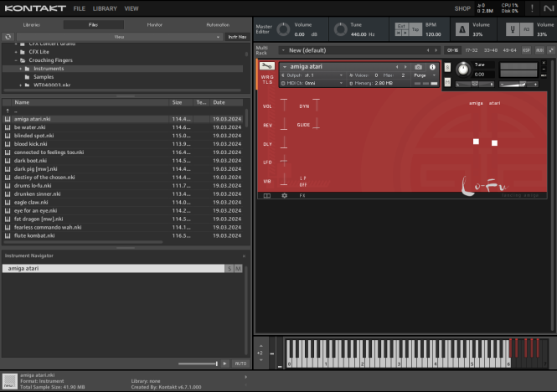Image resolution: width=557 pixels, height=392 pixels.
Task: Click the amiga atari.nki file icon
Action: 8,119
